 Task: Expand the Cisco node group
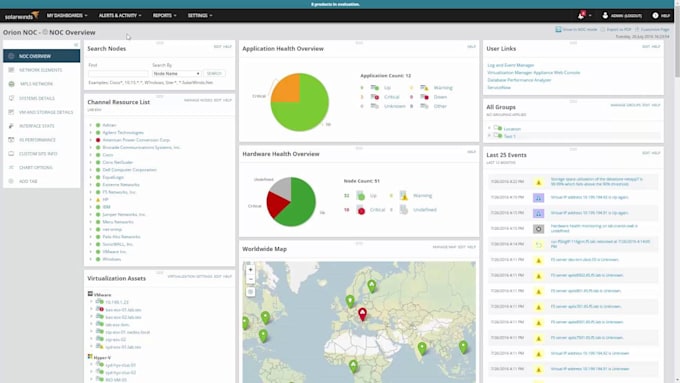click(x=91, y=155)
